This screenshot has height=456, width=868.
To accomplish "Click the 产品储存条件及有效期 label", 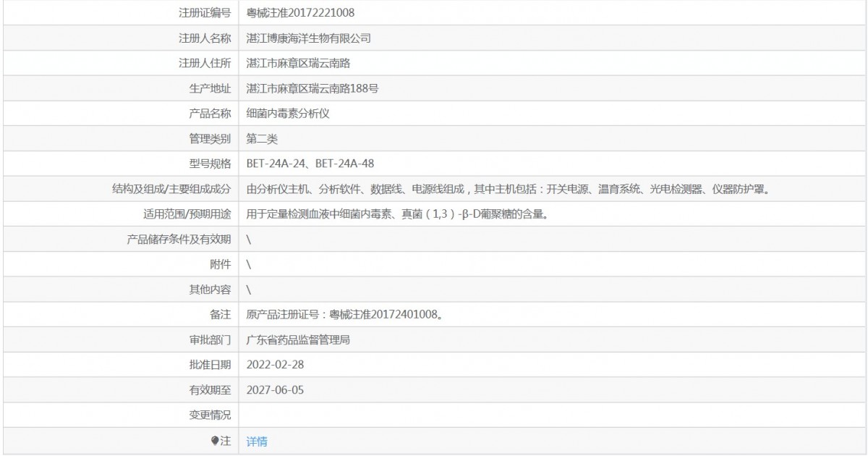I will [x=179, y=239].
